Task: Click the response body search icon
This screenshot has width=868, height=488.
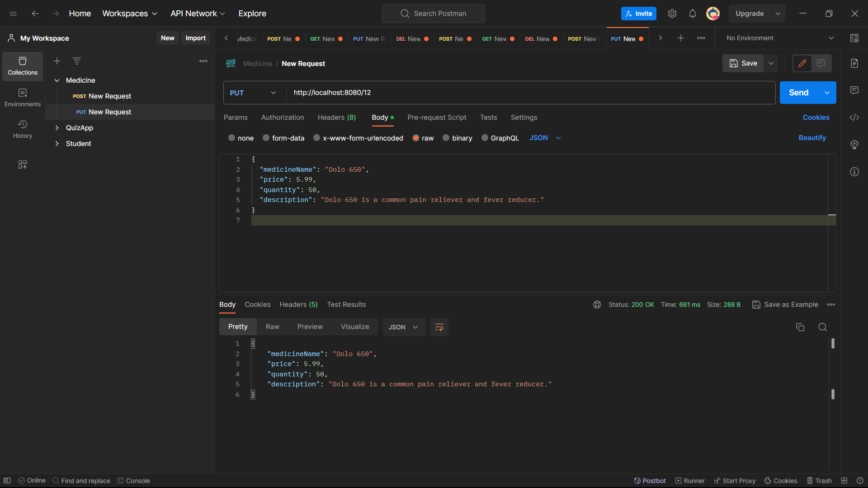Action: click(x=822, y=327)
